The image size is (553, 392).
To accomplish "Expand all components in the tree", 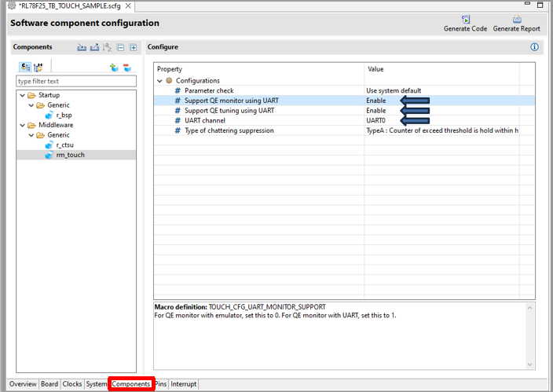I will [x=133, y=48].
